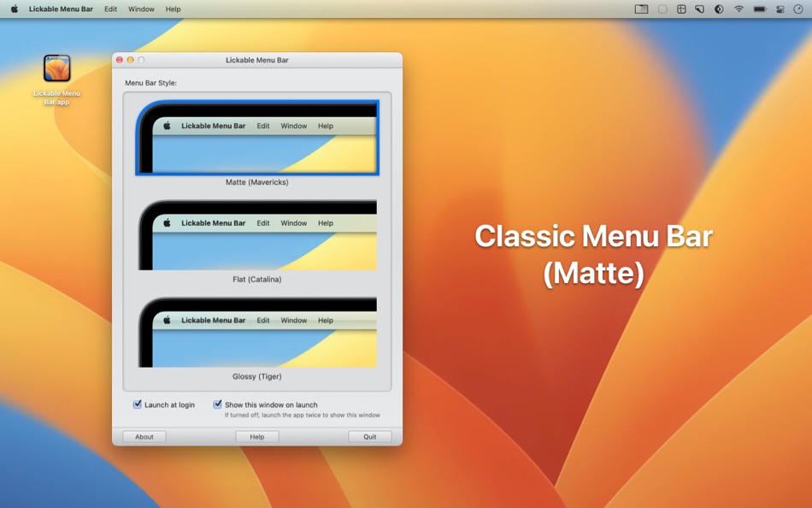This screenshot has height=508, width=812.
Task: Open the Help menu in the menu bar
Action: (173, 9)
